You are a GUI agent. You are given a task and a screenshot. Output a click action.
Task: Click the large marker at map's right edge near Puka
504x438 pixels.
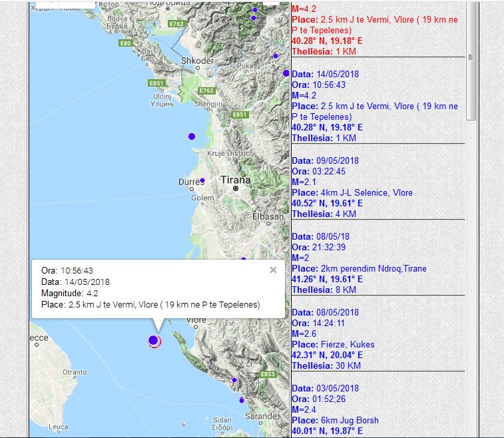[x=286, y=73]
